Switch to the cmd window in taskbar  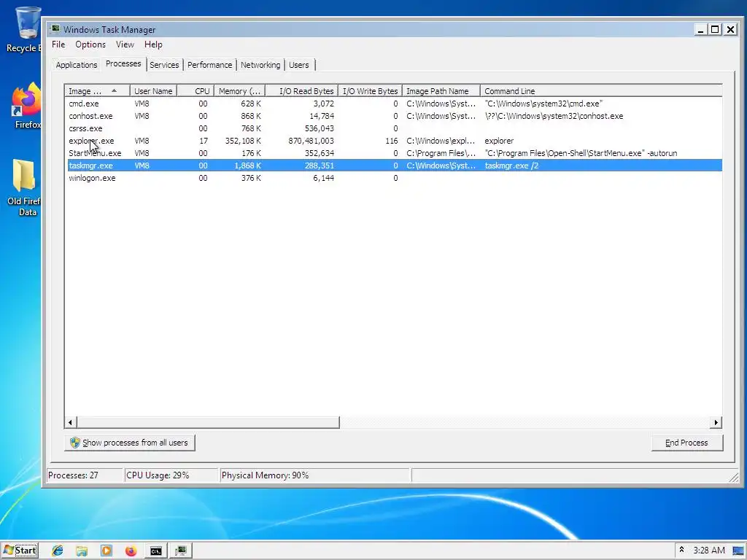[156, 551]
